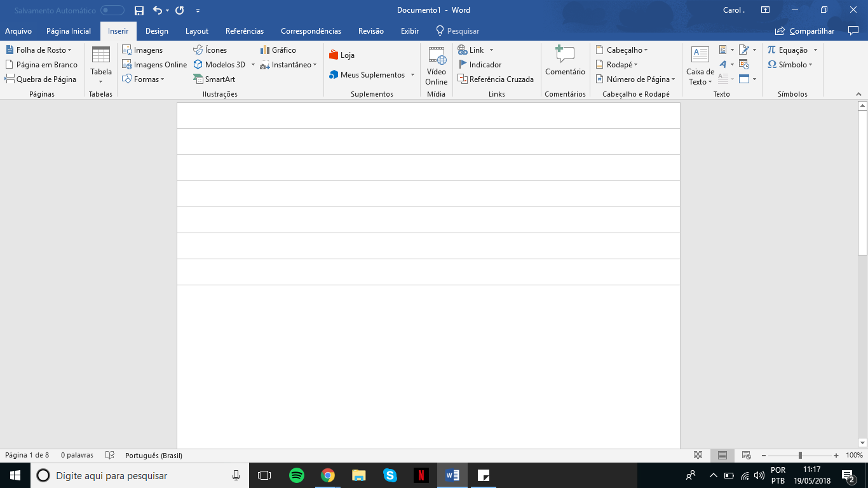868x488 pixels.
Task: Click the 100% zoom level
Action: 854,455
